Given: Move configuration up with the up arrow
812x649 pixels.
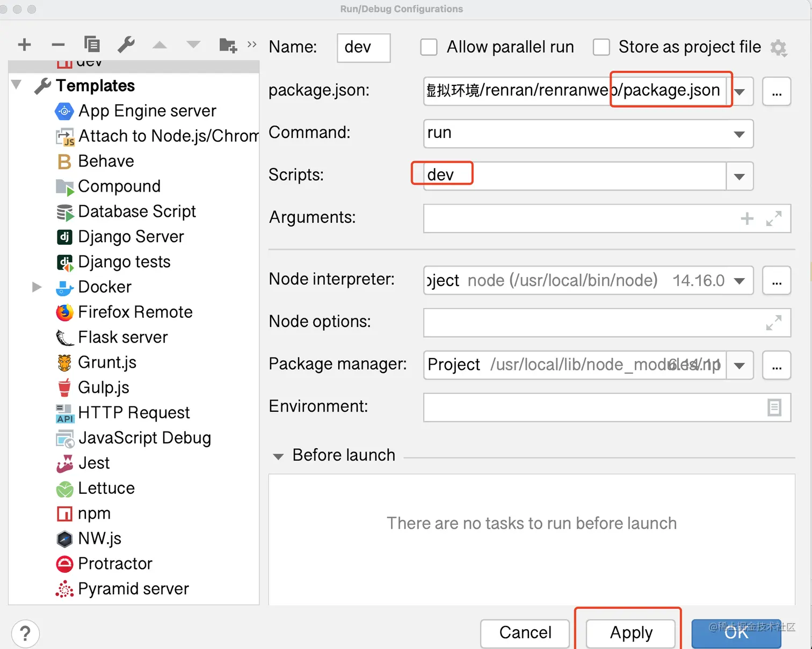Looking at the screenshot, I should (x=160, y=45).
